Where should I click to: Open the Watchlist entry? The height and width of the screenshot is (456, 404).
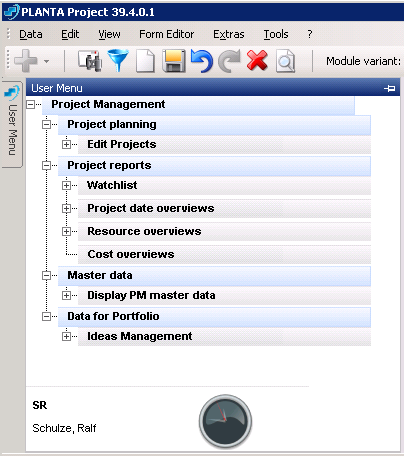pyautogui.click(x=224, y=185)
